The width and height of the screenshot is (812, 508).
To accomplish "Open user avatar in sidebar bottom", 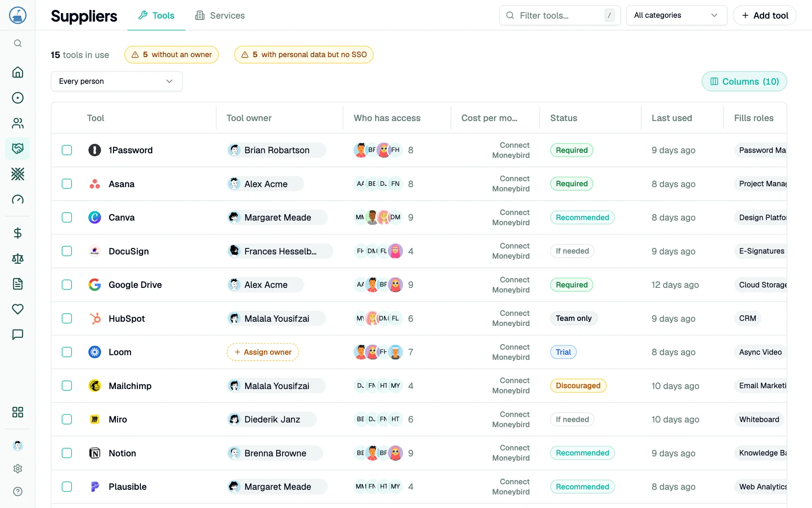I will 18,445.
